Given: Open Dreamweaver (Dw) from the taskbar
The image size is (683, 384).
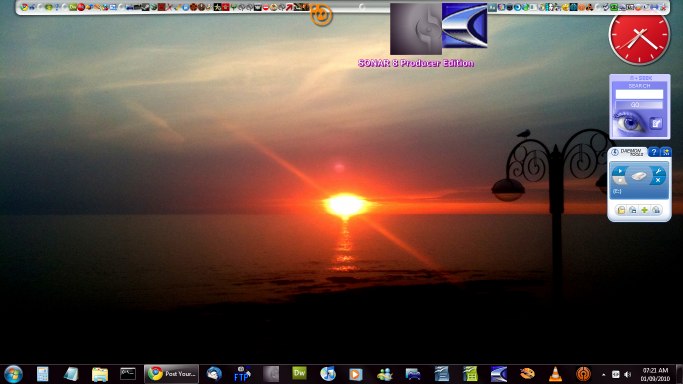Looking at the screenshot, I should click(x=299, y=374).
